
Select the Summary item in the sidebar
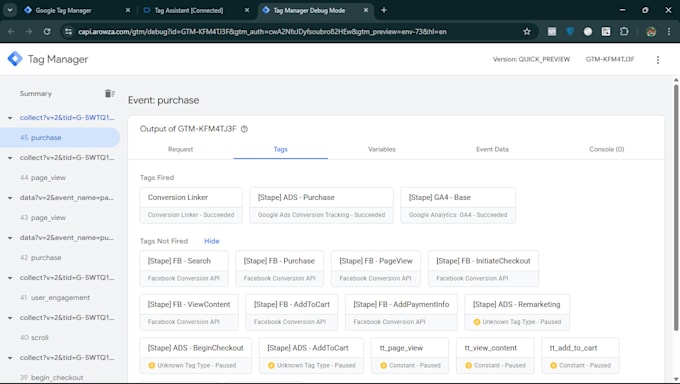[x=36, y=94]
